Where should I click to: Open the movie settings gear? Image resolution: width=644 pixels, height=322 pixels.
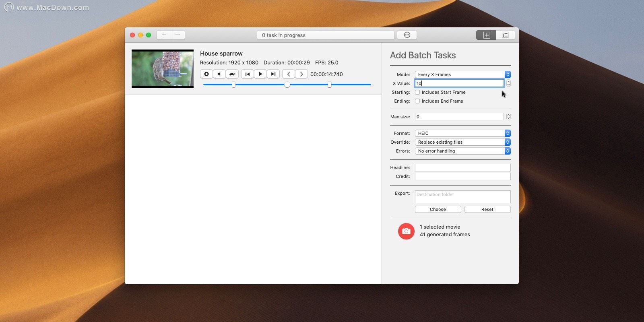tap(206, 74)
